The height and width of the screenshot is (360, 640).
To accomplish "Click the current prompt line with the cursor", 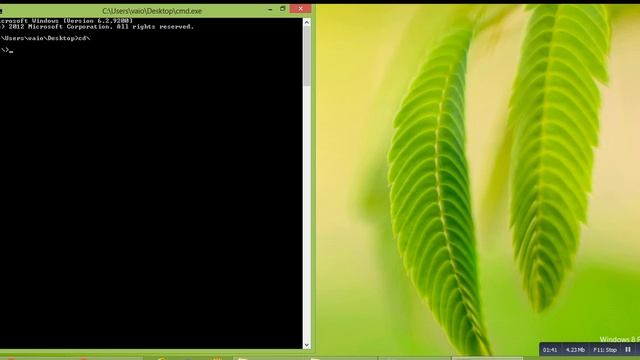I will [7, 50].
